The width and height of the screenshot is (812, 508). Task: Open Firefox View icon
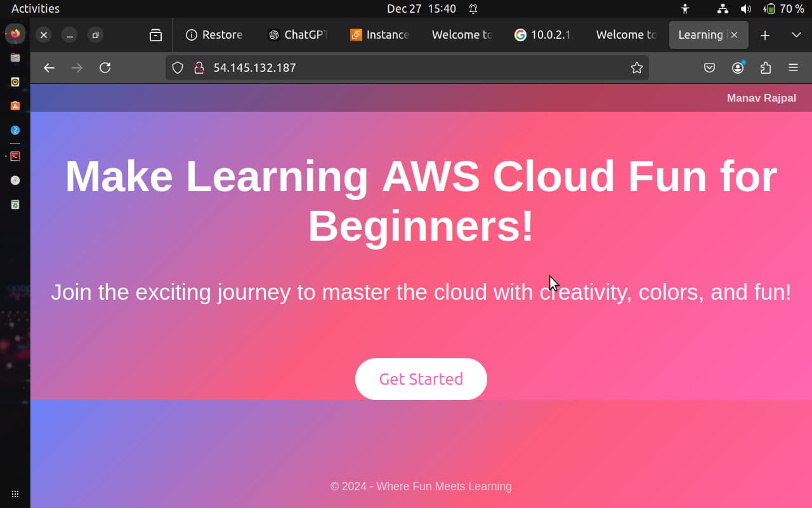pos(155,35)
